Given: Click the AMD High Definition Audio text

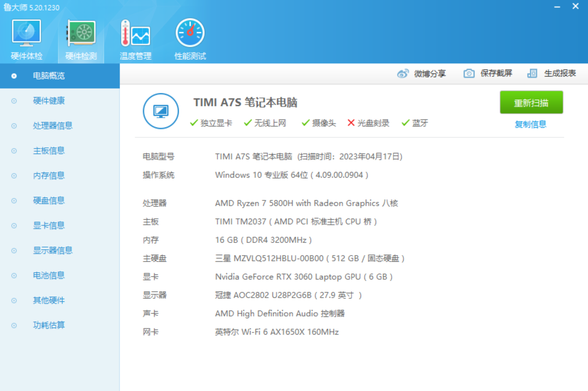Looking at the screenshot, I should tap(280, 314).
